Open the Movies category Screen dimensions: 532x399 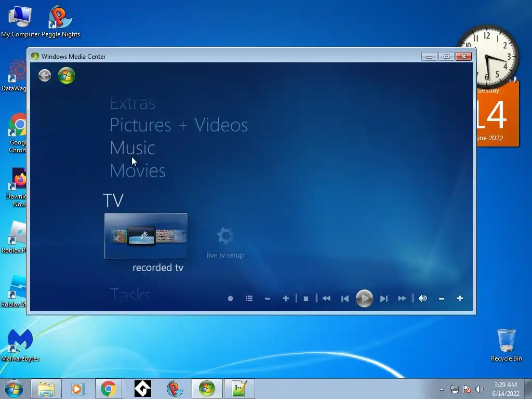(138, 170)
